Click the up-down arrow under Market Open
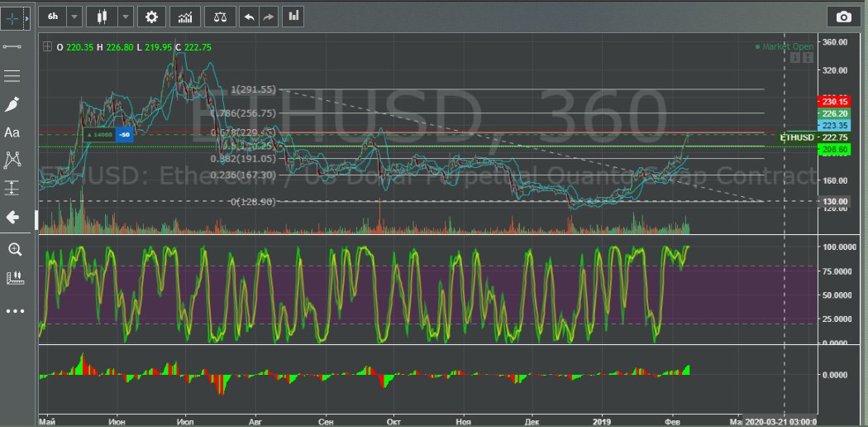 tap(808, 57)
